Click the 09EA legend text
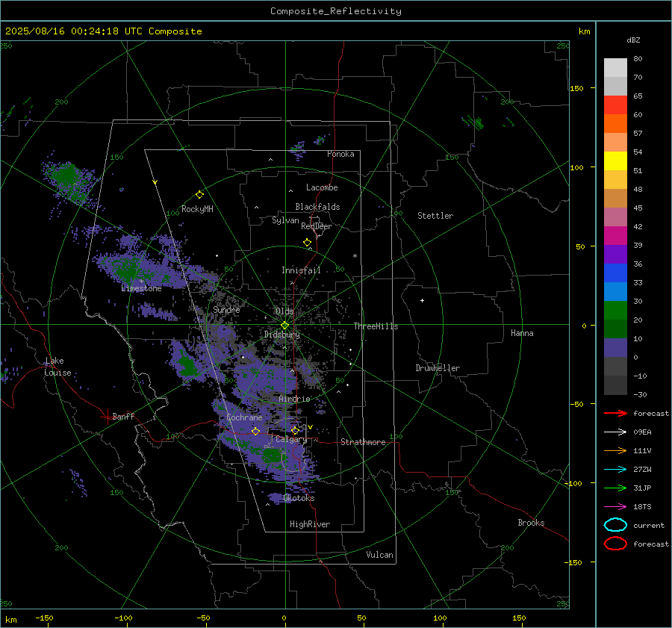The image size is (672, 628). [x=642, y=432]
